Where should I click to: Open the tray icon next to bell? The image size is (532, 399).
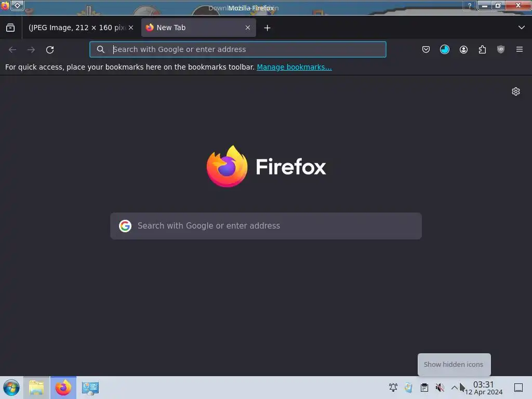[x=408, y=388]
